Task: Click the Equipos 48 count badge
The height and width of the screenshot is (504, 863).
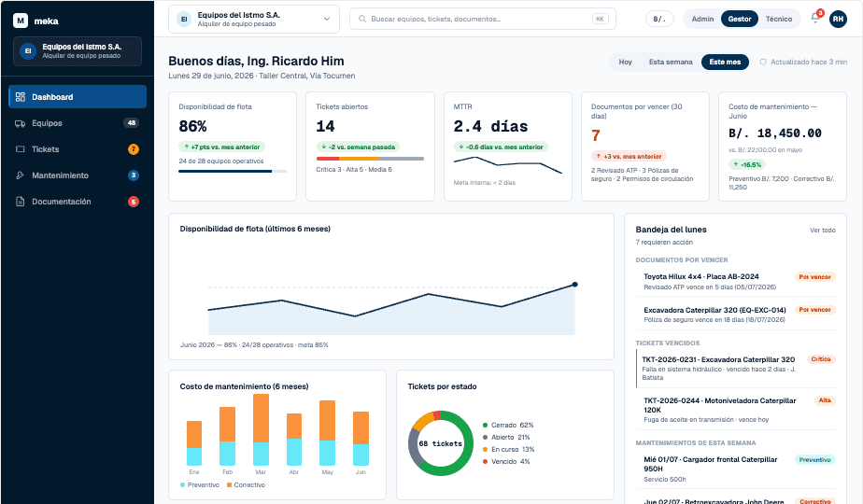Action: (132, 122)
